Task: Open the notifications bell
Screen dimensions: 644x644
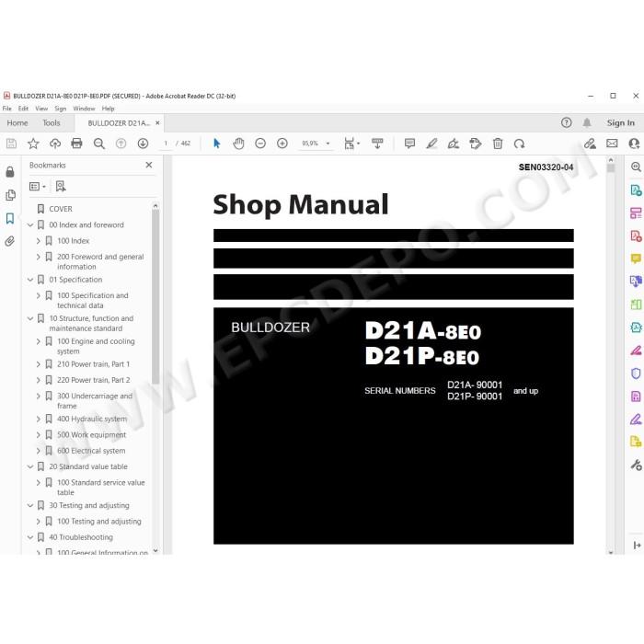Action: [587, 122]
